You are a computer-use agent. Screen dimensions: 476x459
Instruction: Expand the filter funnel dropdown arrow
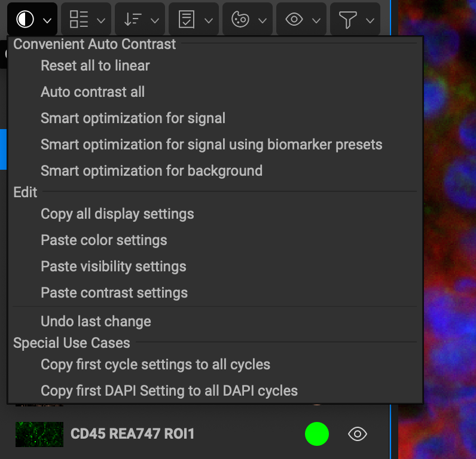pos(370,21)
